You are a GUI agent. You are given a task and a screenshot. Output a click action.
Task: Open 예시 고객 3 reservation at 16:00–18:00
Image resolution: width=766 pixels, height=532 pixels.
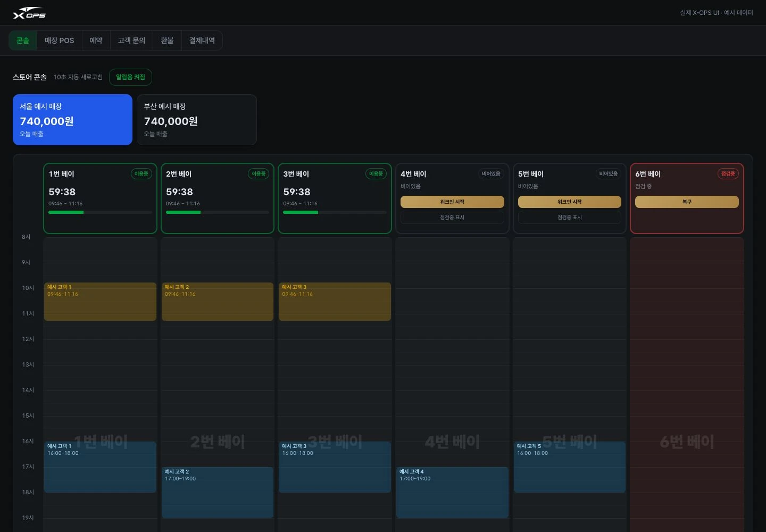click(x=335, y=467)
